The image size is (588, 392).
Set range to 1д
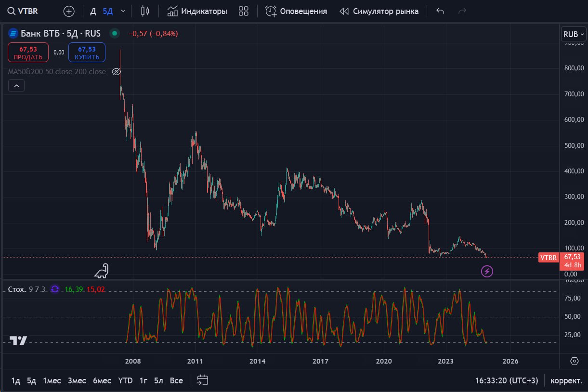(15, 380)
